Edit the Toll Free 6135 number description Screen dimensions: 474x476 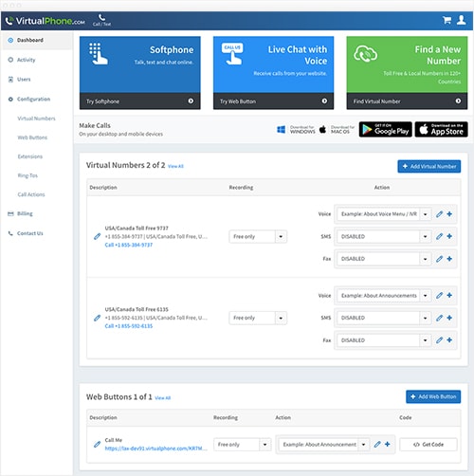point(97,318)
